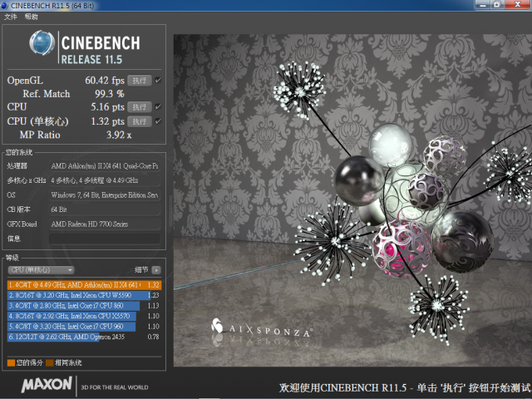532x399 pixels.
Task: Run the CPU (单核心) 执行 button
Action: click(x=140, y=121)
